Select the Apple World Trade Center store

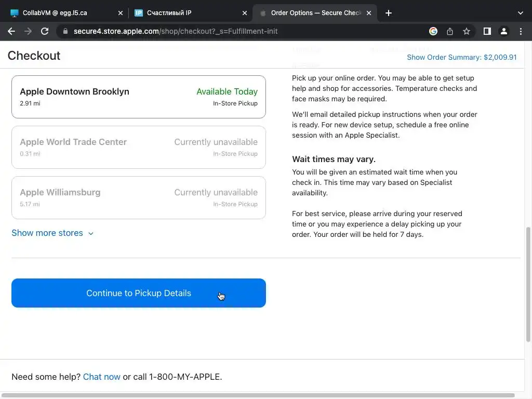click(x=138, y=147)
